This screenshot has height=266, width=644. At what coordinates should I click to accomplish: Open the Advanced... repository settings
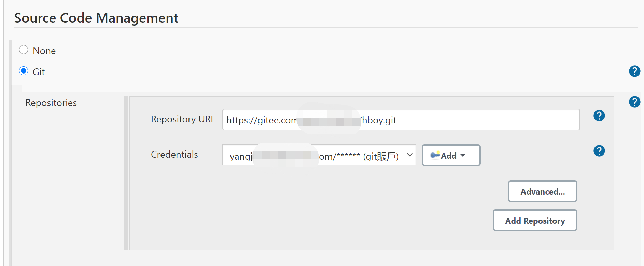coord(542,191)
